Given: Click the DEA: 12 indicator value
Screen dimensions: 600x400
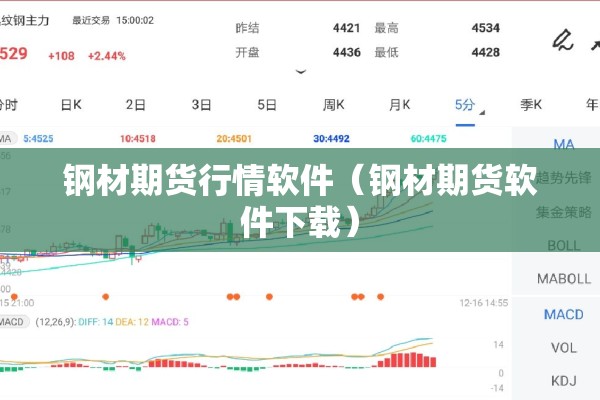Looking at the screenshot, I should point(132,322).
